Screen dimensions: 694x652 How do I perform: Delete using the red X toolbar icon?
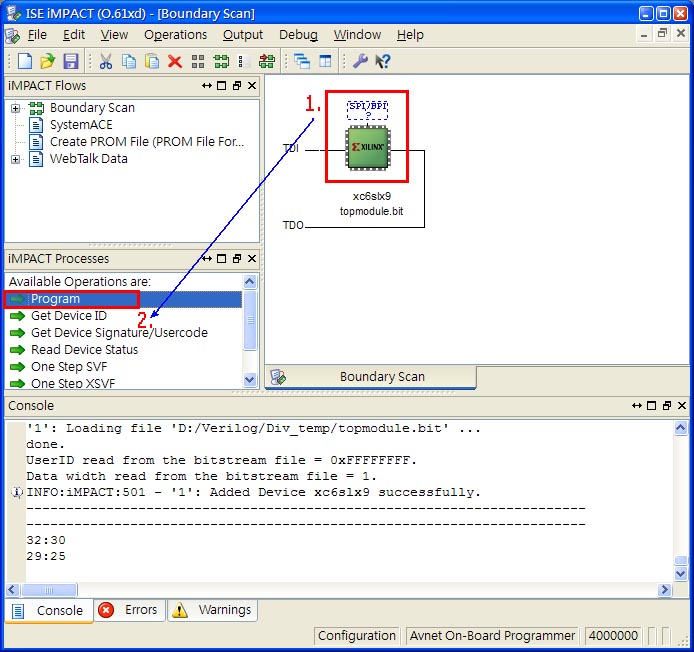click(x=175, y=62)
